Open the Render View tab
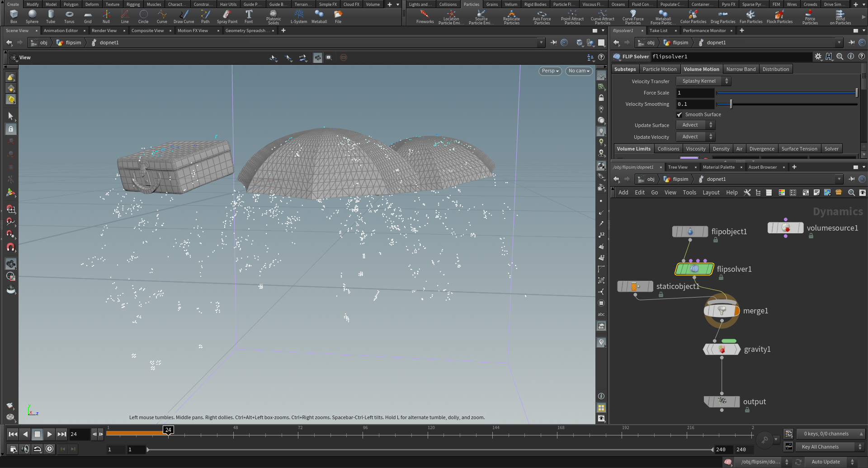 [x=104, y=31]
